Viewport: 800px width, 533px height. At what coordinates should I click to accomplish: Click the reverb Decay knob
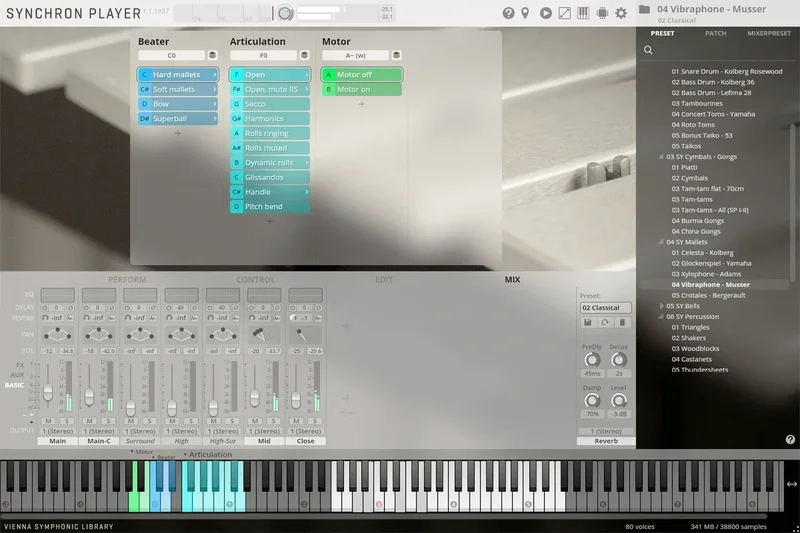coord(618,360)
